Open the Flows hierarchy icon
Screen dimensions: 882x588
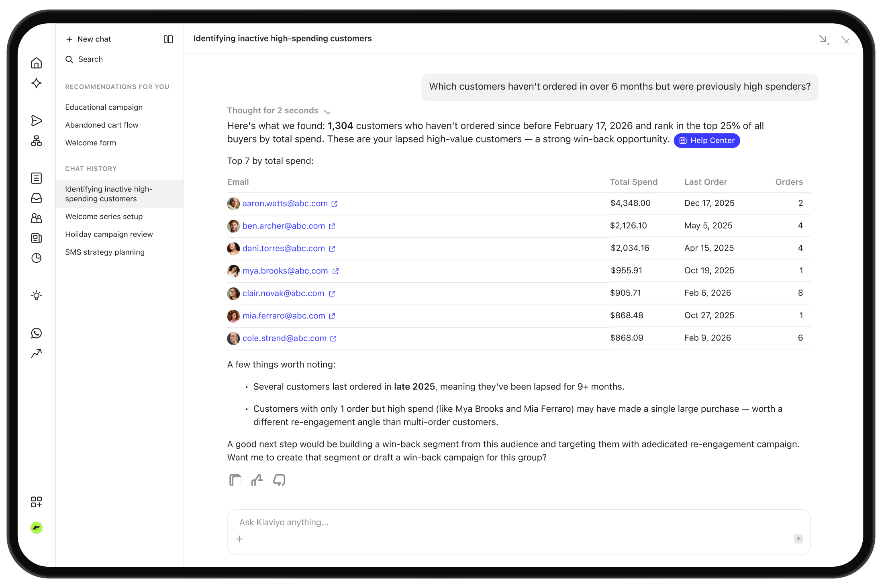(x=37, y=141)
